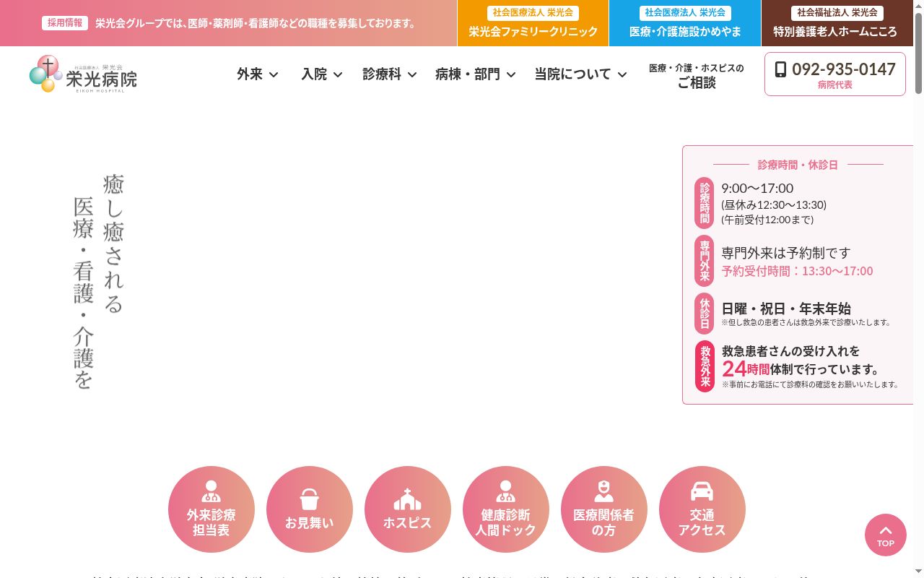
Task: Open the 当院について menu label
Action: 572,74
